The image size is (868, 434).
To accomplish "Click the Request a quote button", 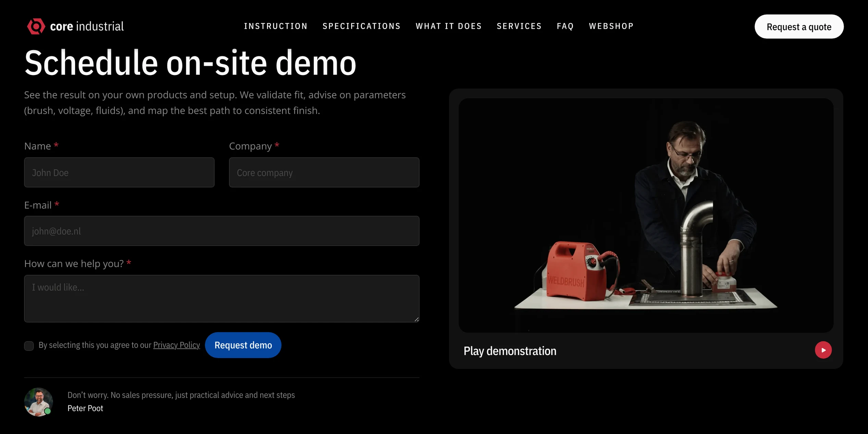I will pos(799,27).
